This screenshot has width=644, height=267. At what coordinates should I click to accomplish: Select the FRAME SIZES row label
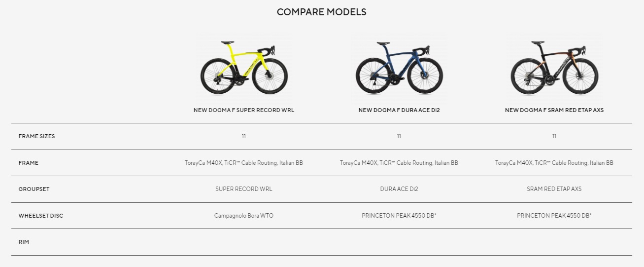click(x=36, y=136)
